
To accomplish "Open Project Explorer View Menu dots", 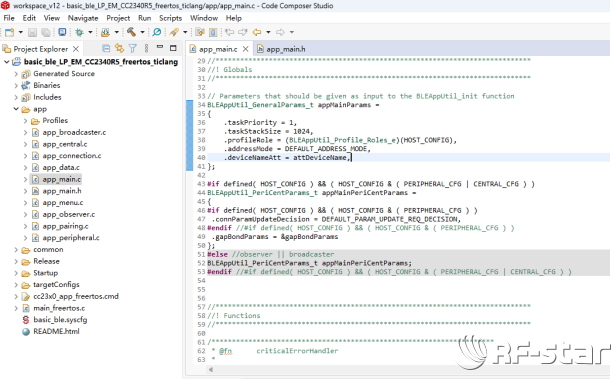I will (146, 48).
